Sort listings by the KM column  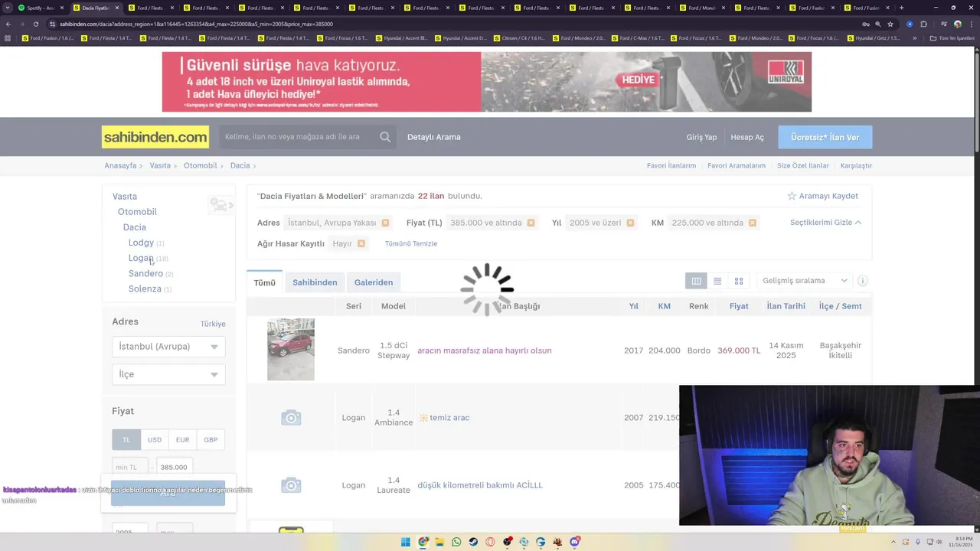[x=664, y=306]
